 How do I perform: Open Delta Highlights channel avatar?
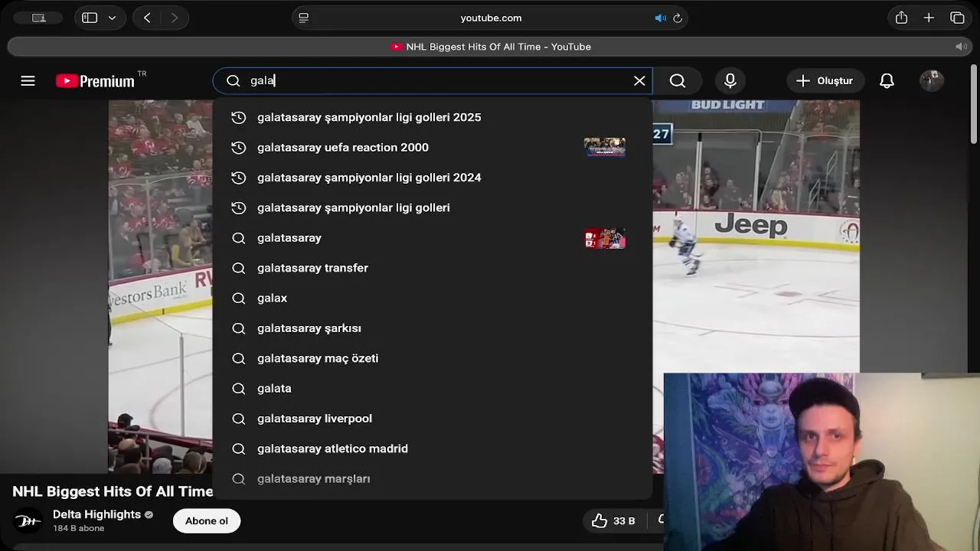coord(28,521)
